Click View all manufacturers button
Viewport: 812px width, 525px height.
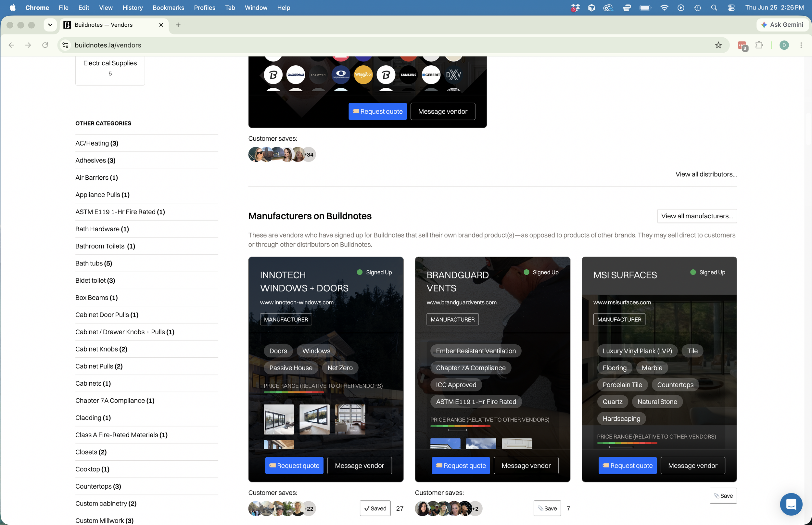point(697,216)
